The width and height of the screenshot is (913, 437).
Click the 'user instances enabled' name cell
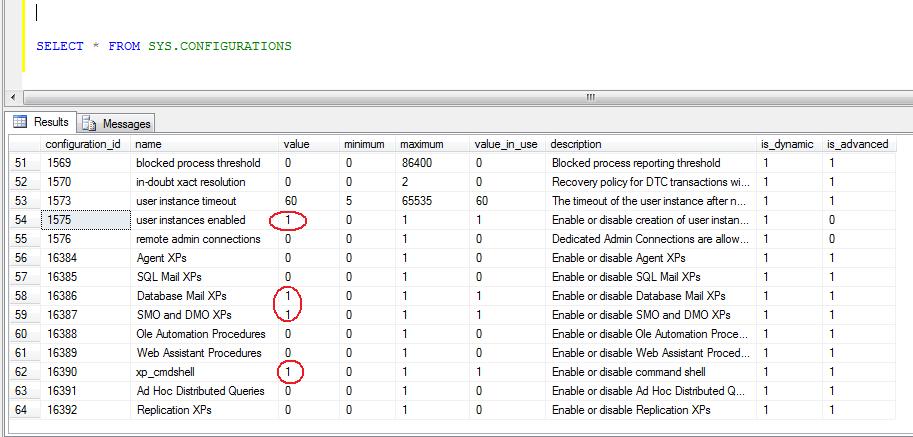tap(206, 220)
